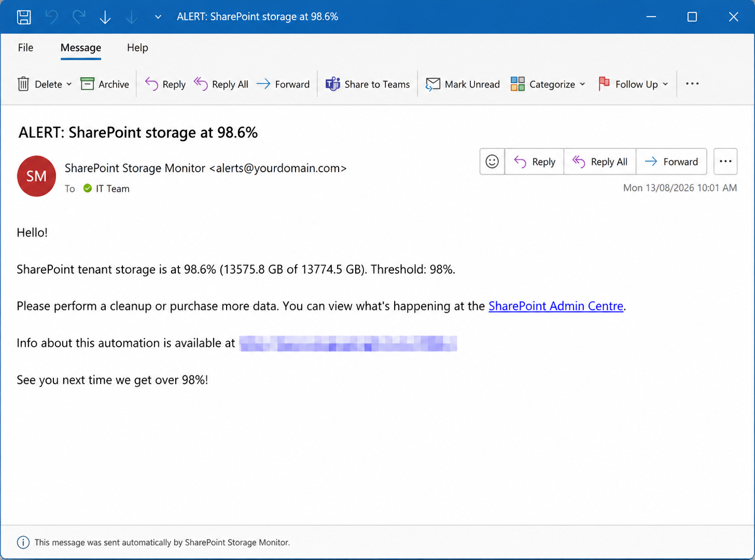
Task: Click the green presence indicator beside IT Team
Action: 88,188
